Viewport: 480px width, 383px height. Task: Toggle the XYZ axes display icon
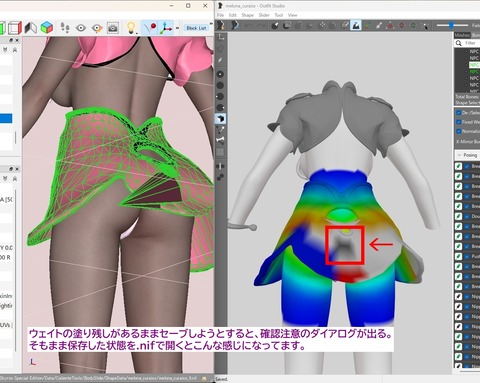pyautogui.click(x=165, y=28)
